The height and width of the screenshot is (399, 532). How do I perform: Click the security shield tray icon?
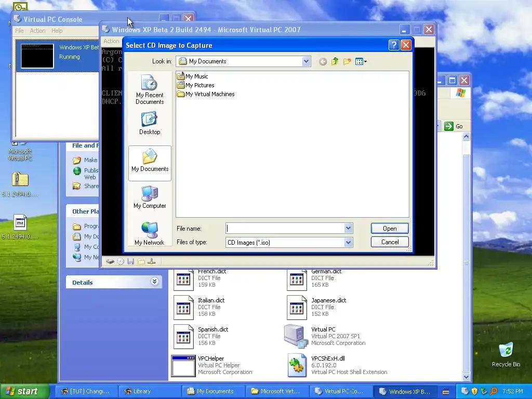tap(474, 391)
